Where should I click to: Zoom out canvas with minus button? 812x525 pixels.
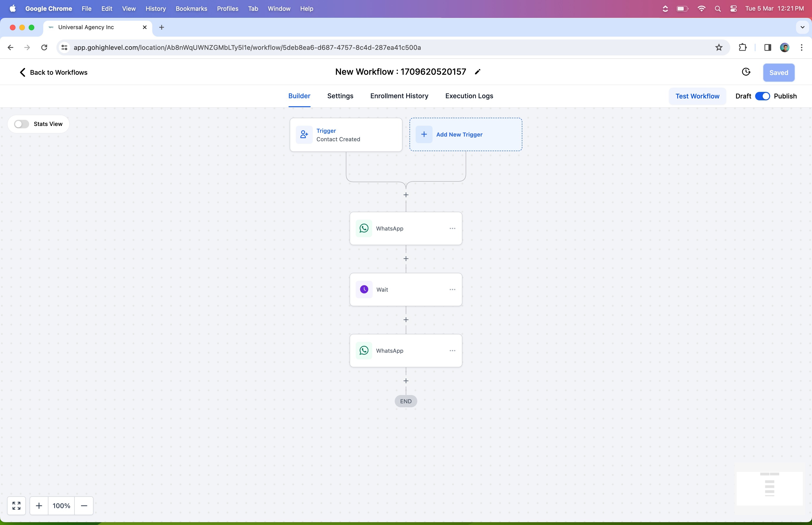84,505
